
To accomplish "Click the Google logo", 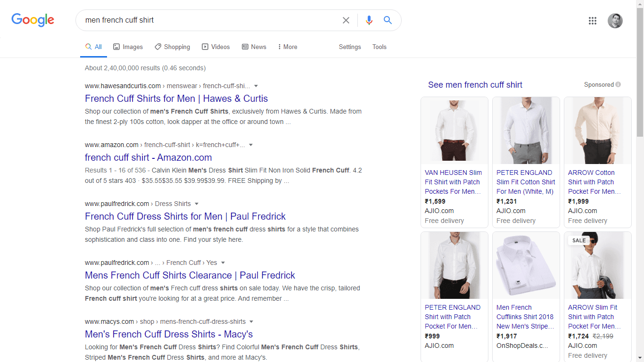I will pos(33,20).
